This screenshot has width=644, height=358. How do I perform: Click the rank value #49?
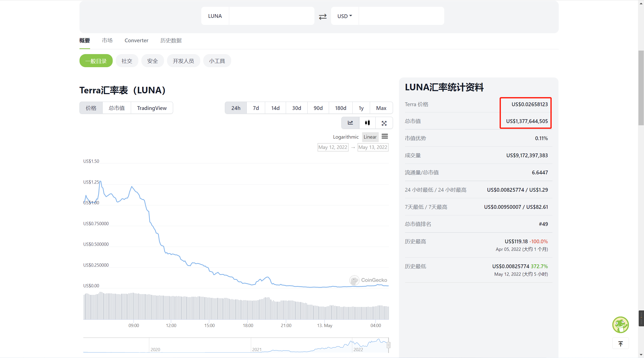coord(543,224)
